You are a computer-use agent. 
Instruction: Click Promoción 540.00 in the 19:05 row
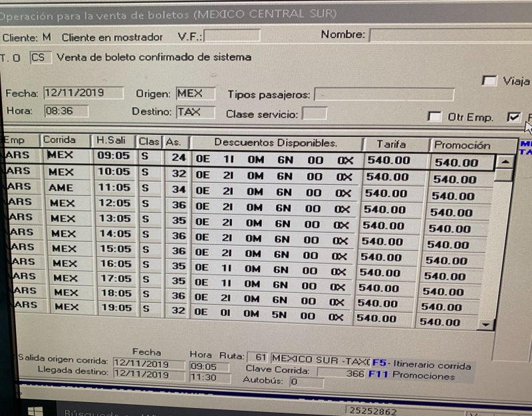click(x=440, y=321)
